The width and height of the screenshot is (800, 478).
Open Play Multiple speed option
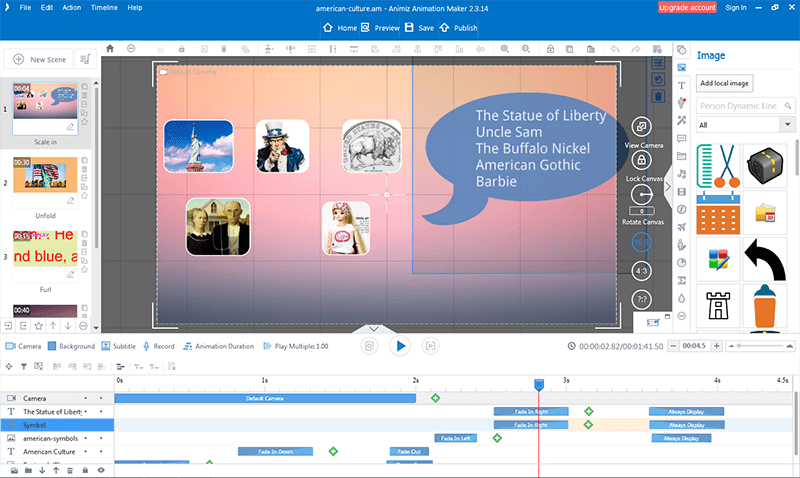[x=296, y=346]
